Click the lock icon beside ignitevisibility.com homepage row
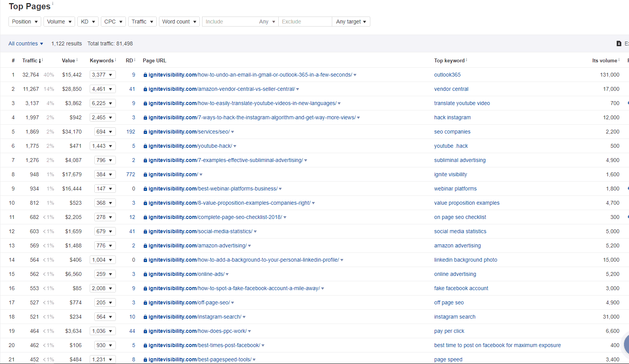The width and height of the screenshot is (629, 364). coord(145,174)
